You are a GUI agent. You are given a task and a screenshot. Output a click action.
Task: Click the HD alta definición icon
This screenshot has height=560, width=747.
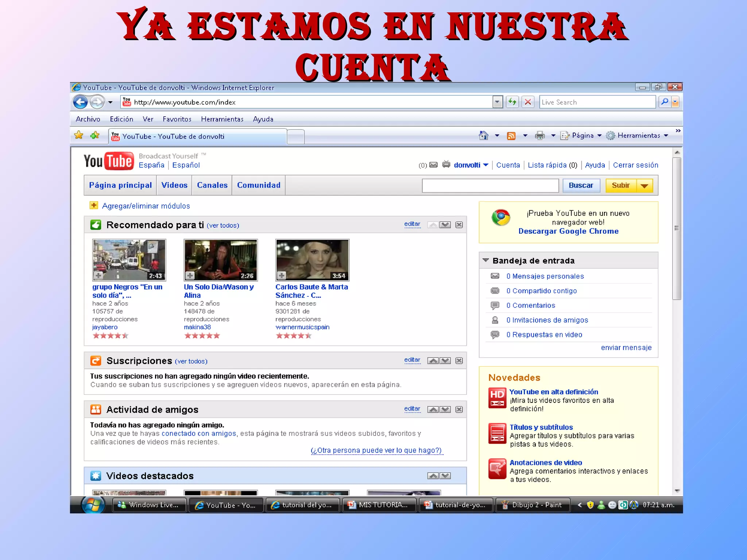pyautogui.click(x=497, y=398)
